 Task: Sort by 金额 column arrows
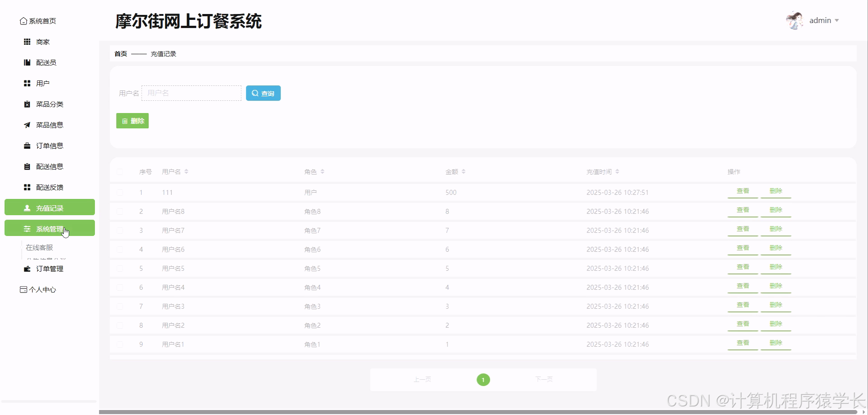click(463, 172)
